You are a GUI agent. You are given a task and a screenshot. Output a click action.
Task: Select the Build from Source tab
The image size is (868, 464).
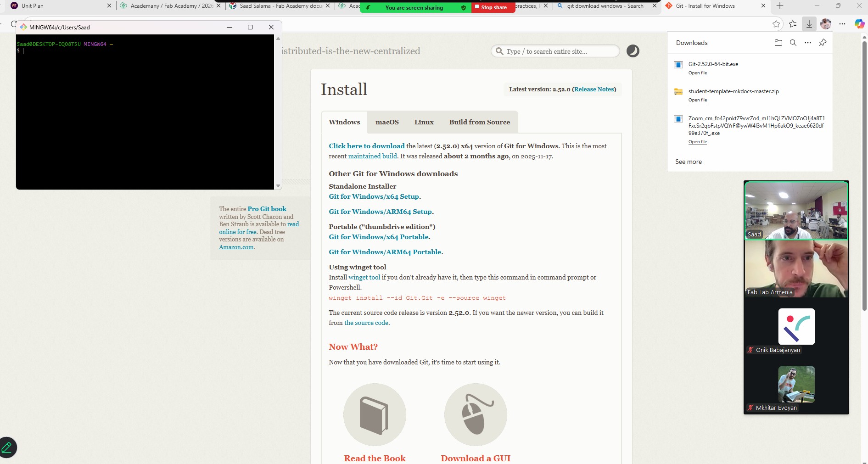[480, 122]
